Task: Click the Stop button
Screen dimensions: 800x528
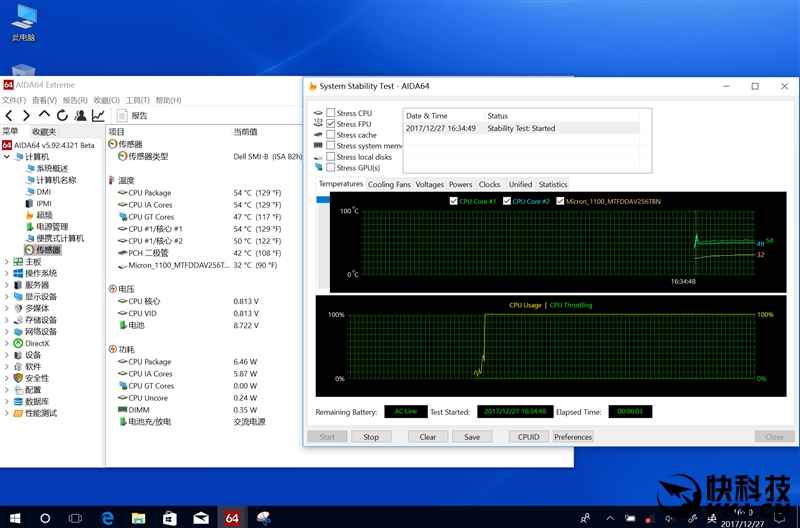Action: [x=371, y=437]
